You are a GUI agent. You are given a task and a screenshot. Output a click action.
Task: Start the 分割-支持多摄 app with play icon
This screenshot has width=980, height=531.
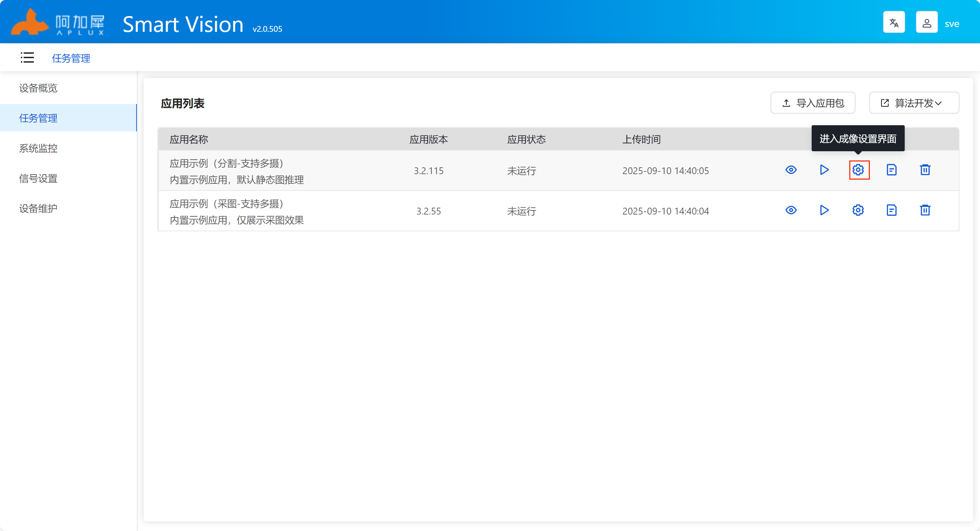coord(824,170)
